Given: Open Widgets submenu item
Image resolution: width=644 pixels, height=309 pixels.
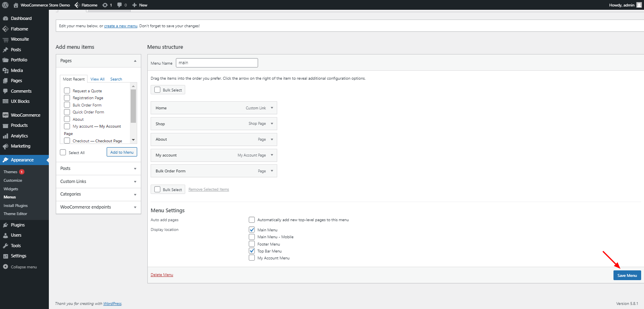Looking at the screenshot, I should click(x=11, y=189).
